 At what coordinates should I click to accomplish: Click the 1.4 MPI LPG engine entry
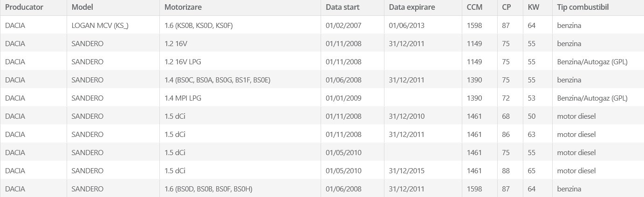point(183,98)
